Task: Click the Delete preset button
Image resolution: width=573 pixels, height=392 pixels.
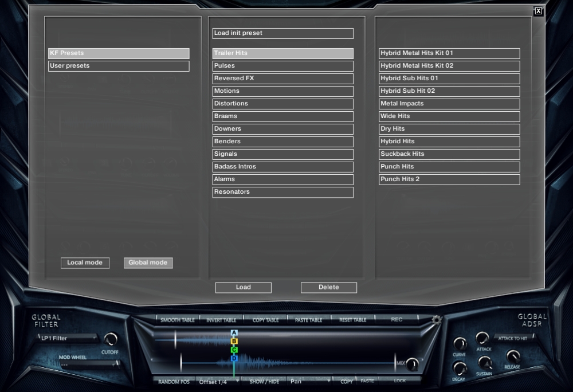Action: click(328, 288)
